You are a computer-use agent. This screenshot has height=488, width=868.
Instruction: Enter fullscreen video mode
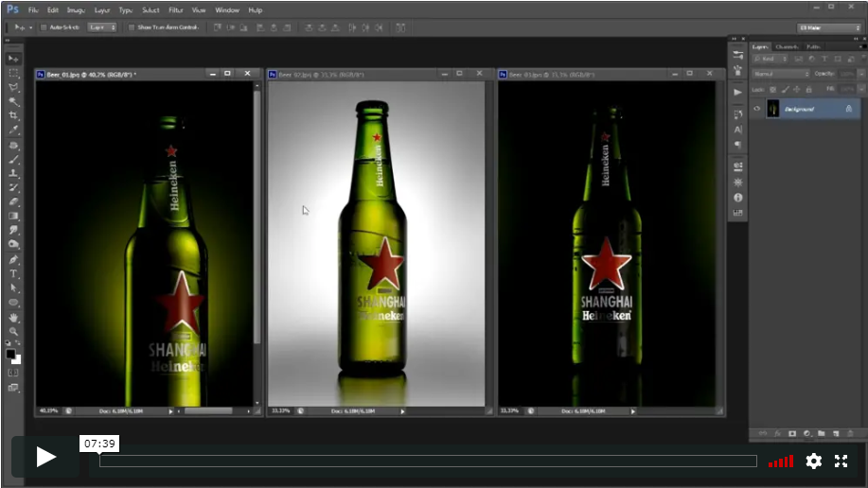(x=841, y=461)
